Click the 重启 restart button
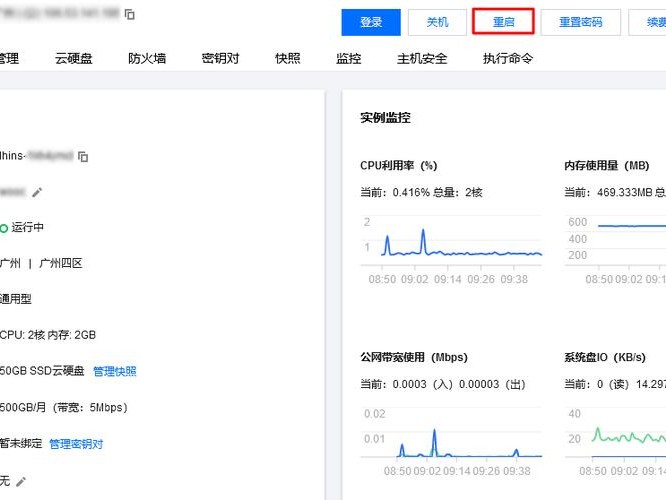The height and width of the screenshot is (500, 666). pos(503,22)
